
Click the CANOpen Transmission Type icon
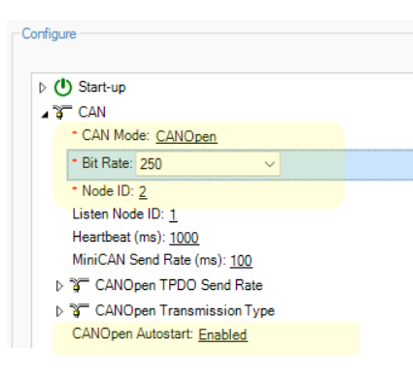click(x=79, y=311)
